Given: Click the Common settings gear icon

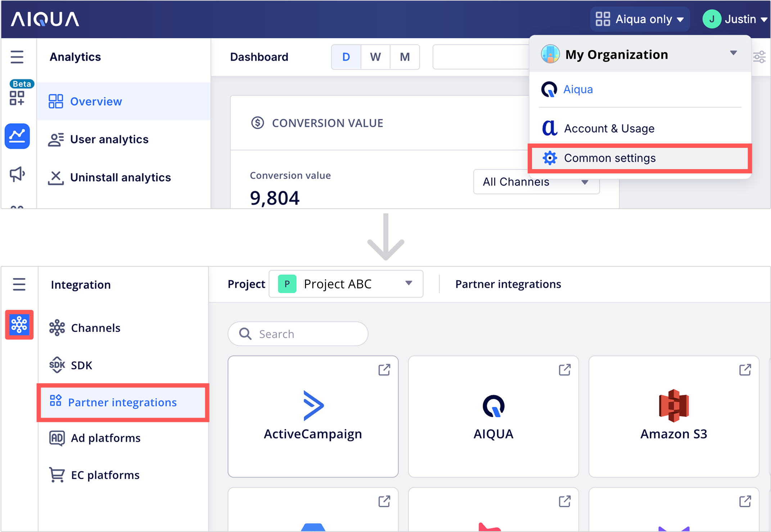Looking at the screenshot, I should pyautogui.click(x=550, y=158).
